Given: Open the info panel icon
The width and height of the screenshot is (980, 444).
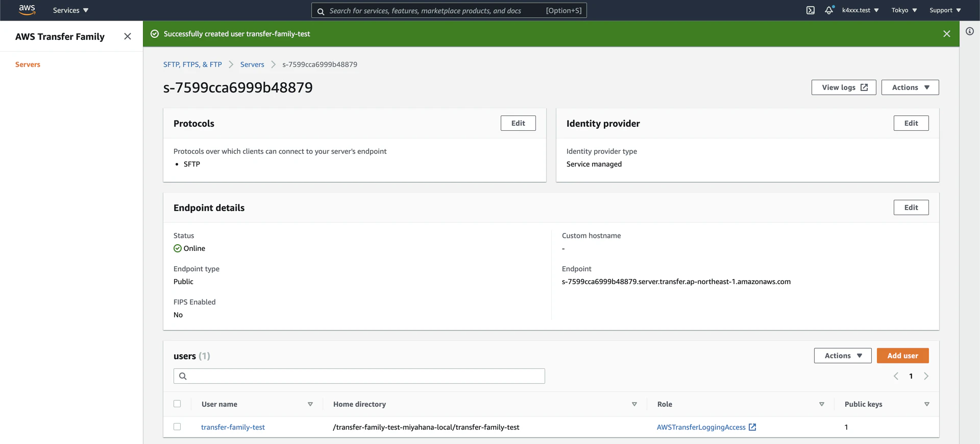Looking at the screenshot, I should pos(970,31).
